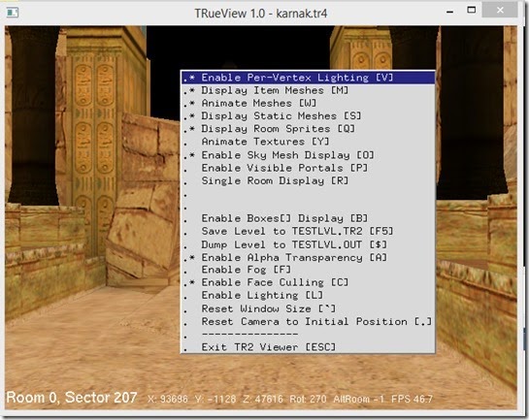
Task: Click the TRueView app icon in title bar
Action: (13, 13)
